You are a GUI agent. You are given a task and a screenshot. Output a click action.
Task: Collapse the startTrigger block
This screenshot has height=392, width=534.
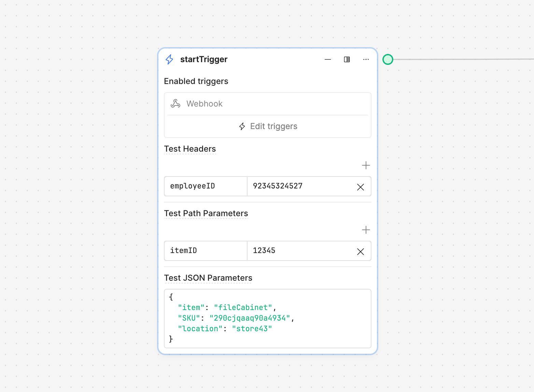(x=328, y=59)
